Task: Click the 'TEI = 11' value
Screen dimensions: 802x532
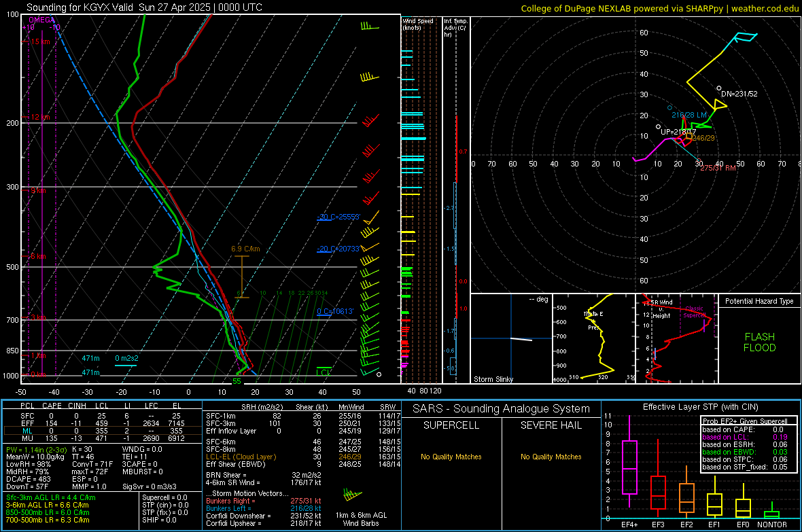Action: (135, 457)
